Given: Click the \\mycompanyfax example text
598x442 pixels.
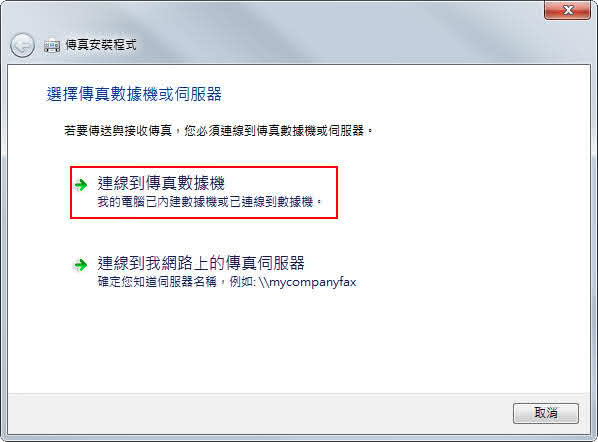Looking at the screenshot, I should pyautogui.click(x=307, y=282).
